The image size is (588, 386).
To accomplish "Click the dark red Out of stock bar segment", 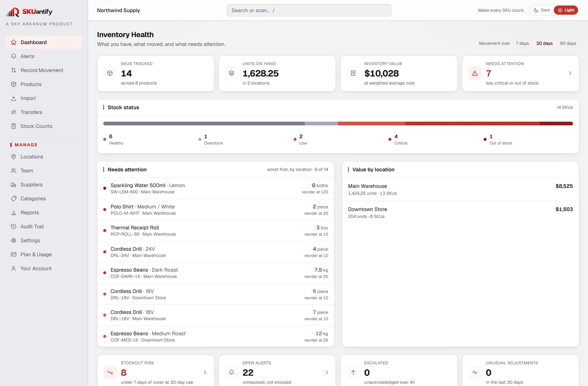I will (556, 124).
